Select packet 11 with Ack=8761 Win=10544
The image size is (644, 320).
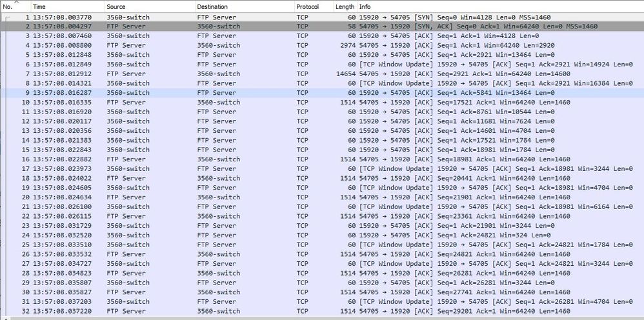323,112
